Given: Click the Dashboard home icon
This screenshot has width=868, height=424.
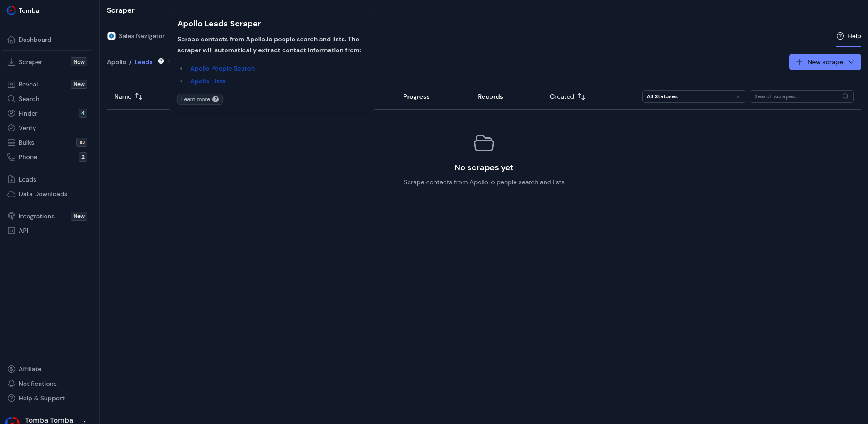Looking at the screenshot, I should (11, 40).
